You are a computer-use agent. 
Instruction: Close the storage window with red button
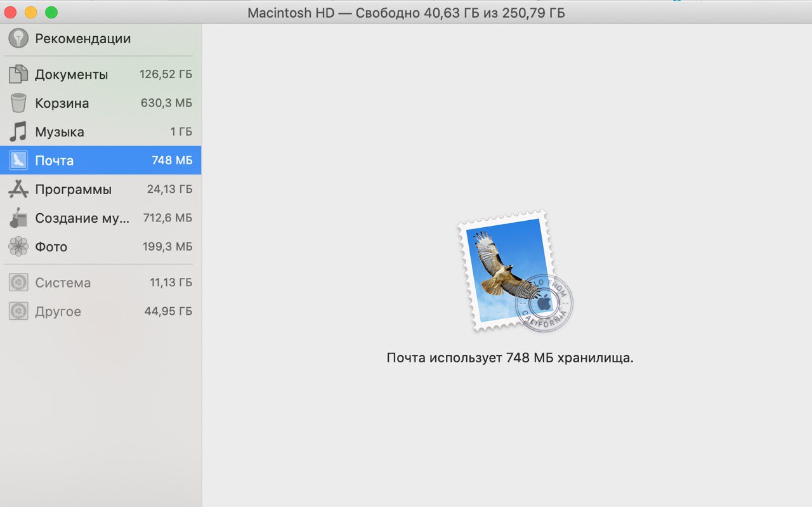tap(10, 12)
